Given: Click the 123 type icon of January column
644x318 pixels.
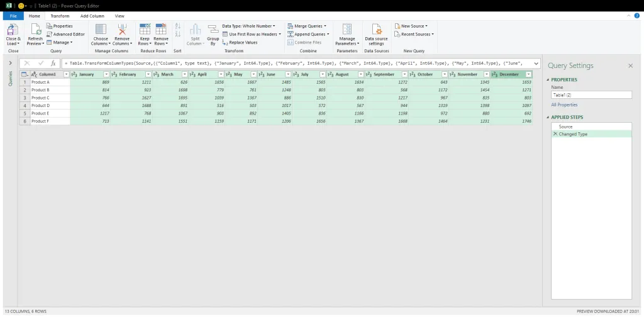Looking at the screenshot, I should click(x=74, y=74).
